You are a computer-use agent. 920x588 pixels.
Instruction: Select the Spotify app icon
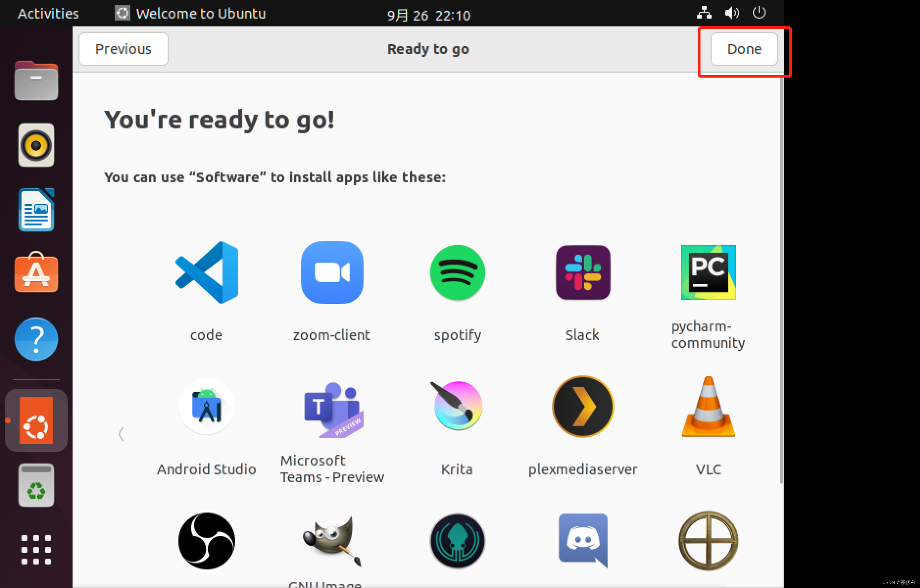click(457, 272)
